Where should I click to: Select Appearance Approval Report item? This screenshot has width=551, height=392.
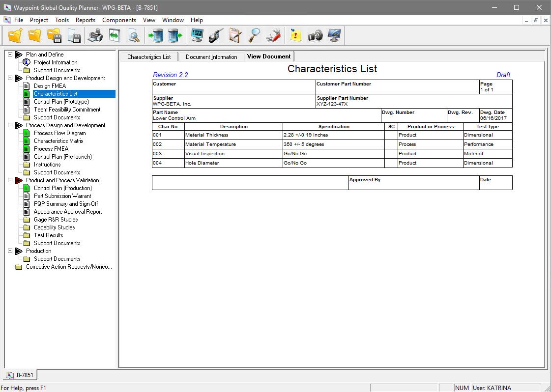[x=68, y=212]
